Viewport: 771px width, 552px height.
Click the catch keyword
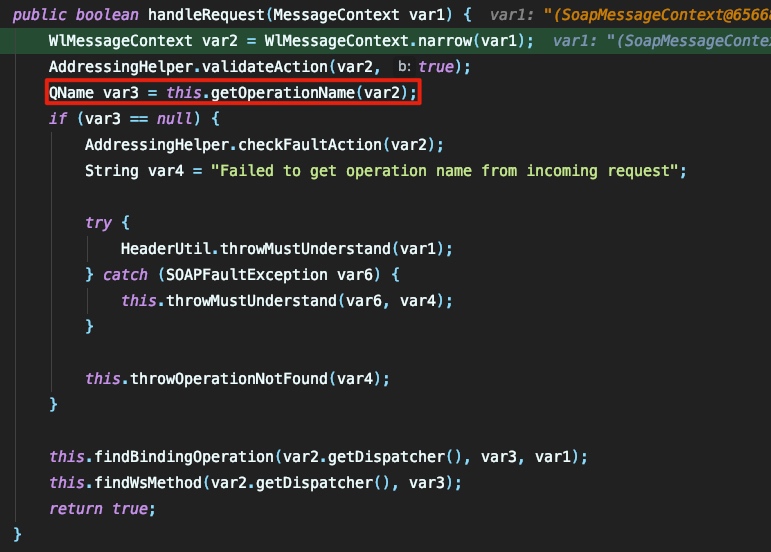[125, 275]
